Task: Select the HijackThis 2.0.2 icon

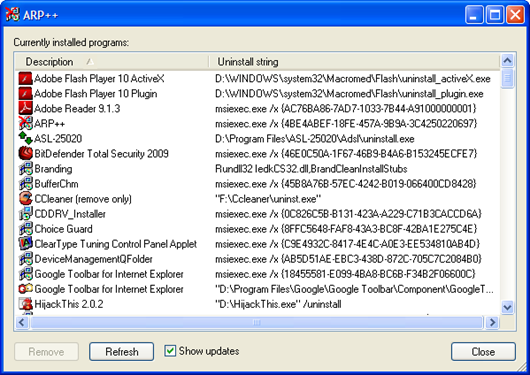Action: (25, 304)
